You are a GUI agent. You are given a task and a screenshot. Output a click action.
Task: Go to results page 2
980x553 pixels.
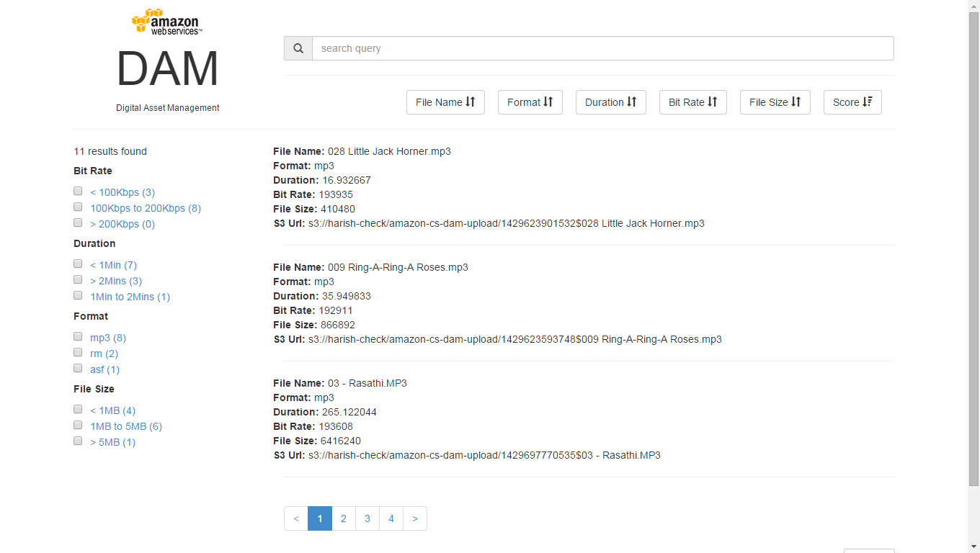(344, 518)
